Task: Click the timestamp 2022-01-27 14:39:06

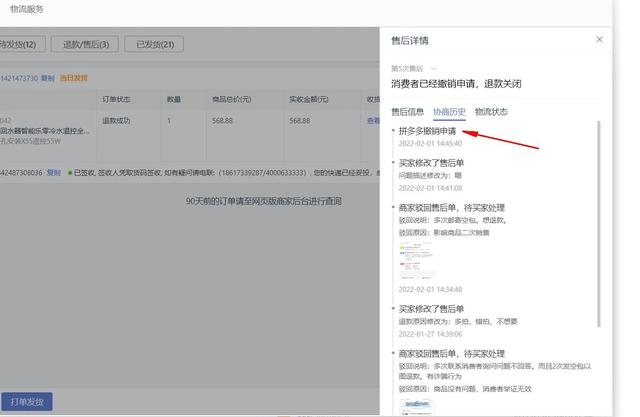Action: click(430, 334)
